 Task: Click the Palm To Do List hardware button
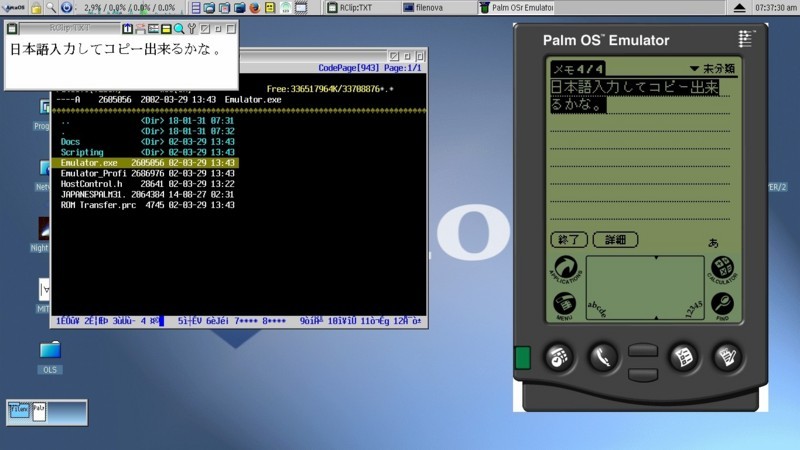click(684, 357)
